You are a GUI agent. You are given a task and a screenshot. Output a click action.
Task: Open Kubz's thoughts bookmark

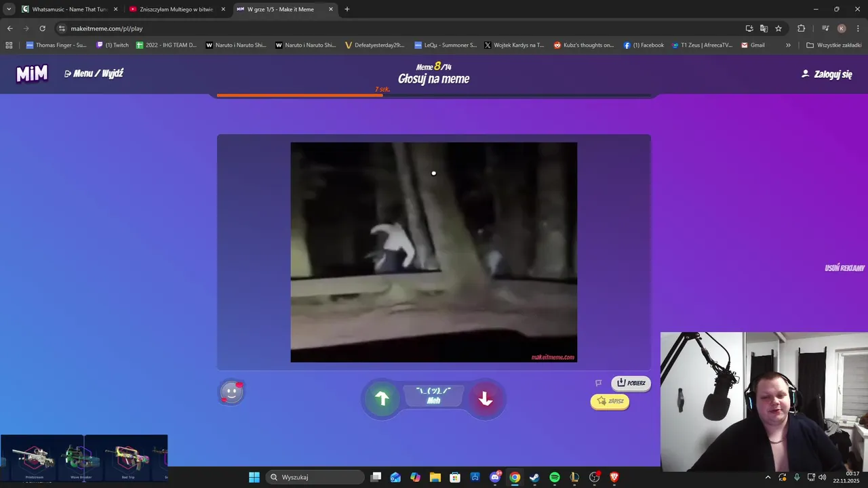(x=584, y=45)
